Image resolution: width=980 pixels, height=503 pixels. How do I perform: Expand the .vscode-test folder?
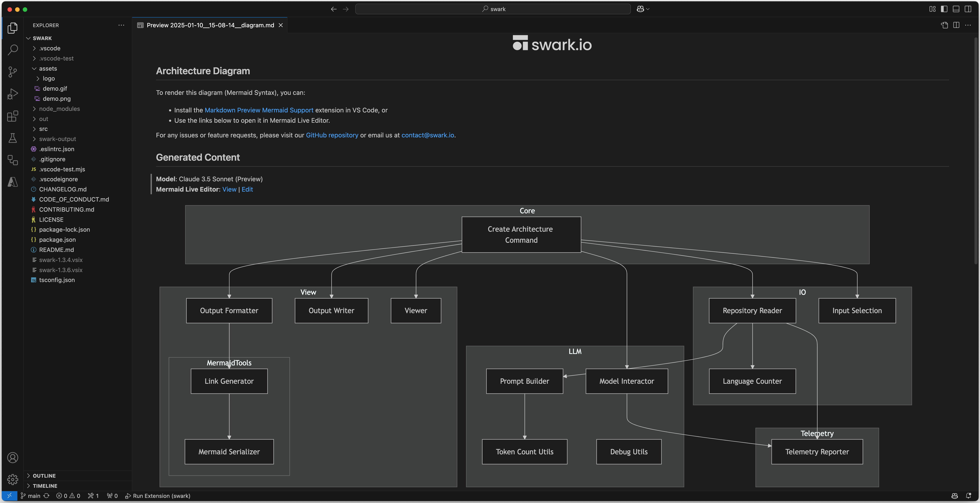coord(78,58)
